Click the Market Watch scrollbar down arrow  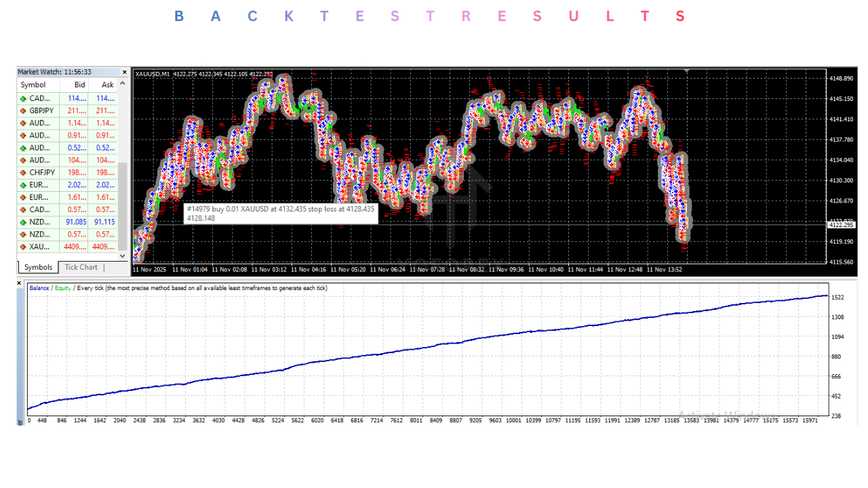tap(122, 256)
